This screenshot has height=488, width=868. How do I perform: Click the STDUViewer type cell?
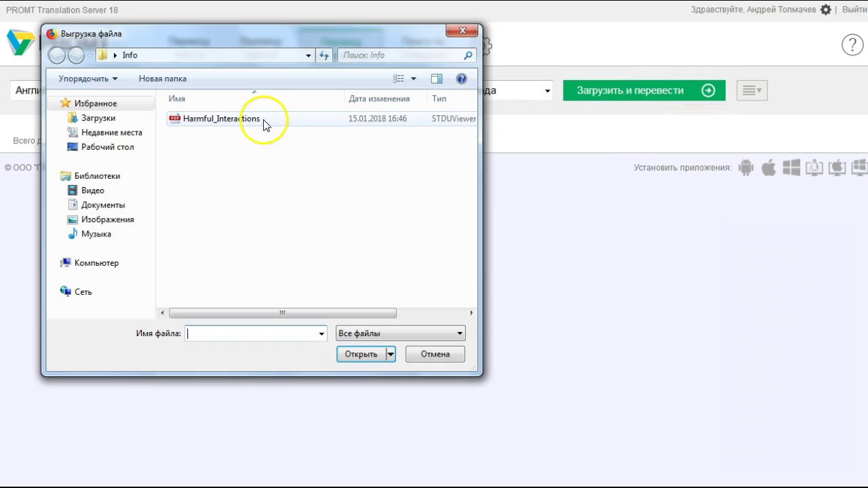click(x=454, y=119)
